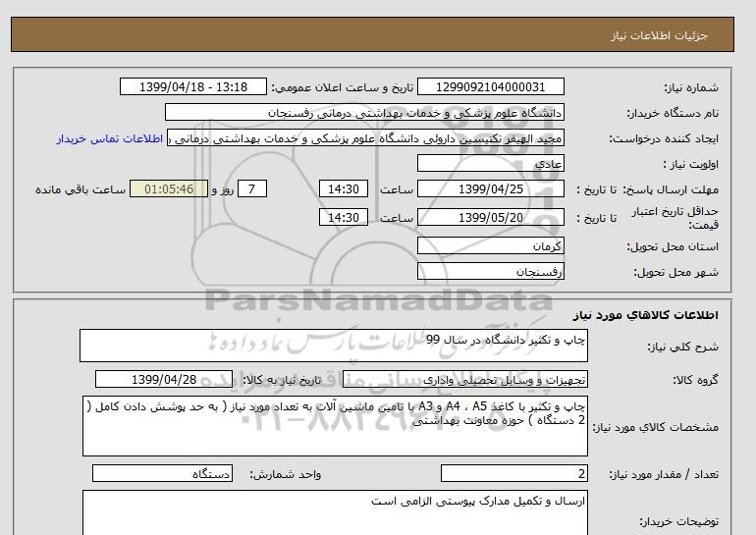Select the استان محل تحویل field کرمان
This screenshot has width=756, height=535.
[x=490, y=245]
